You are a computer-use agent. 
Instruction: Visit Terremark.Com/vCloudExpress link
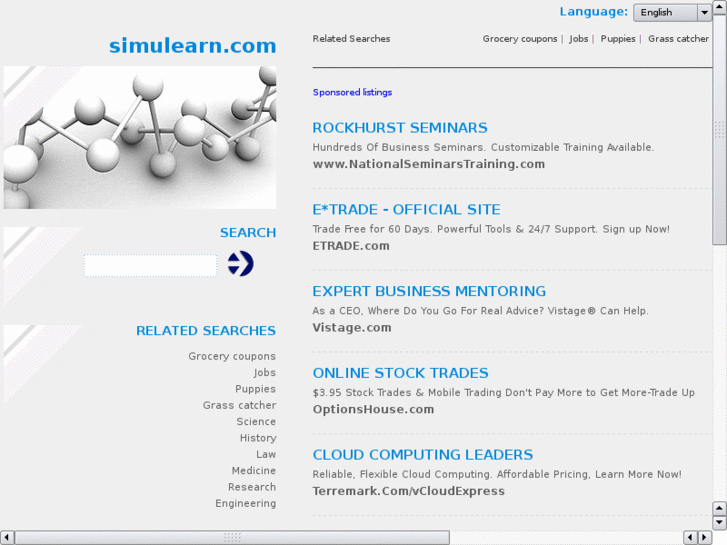pyautogui.click(x=408, y=491)
